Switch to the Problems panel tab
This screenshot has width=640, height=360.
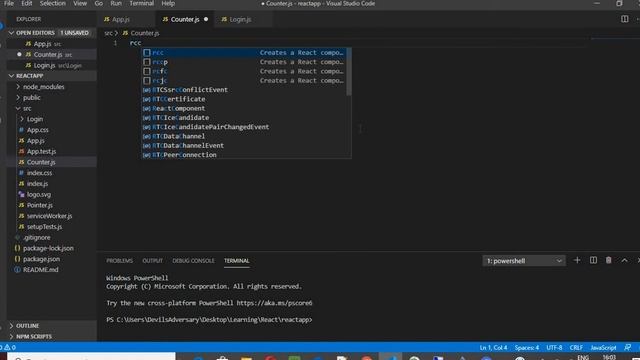tap(119, 261)
